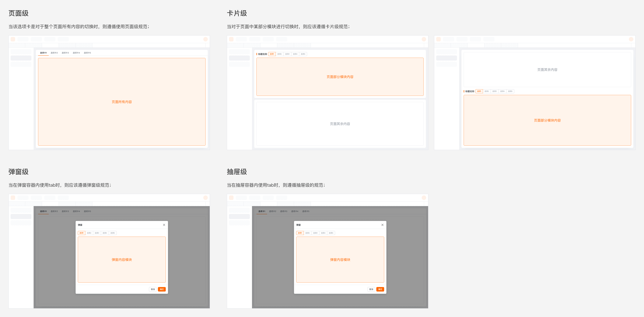
Task: Select dimmed 选项卡5 behind the 抽屉级 dialog
Action: (306, 211)
